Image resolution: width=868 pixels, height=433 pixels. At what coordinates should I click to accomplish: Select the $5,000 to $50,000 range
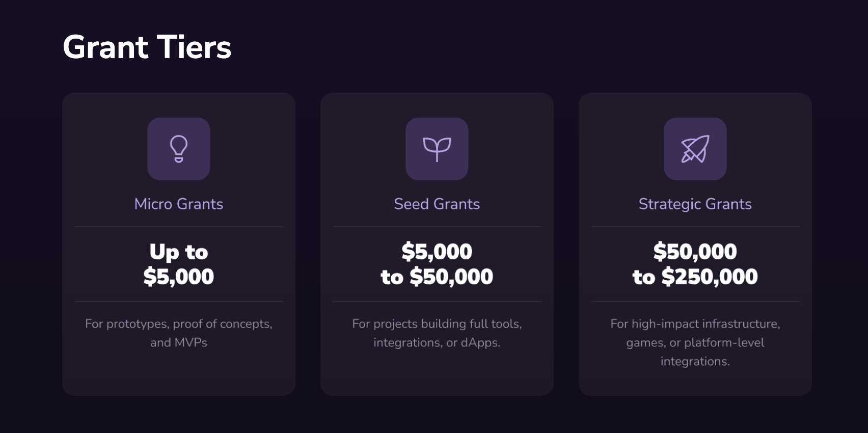[437, 264]
